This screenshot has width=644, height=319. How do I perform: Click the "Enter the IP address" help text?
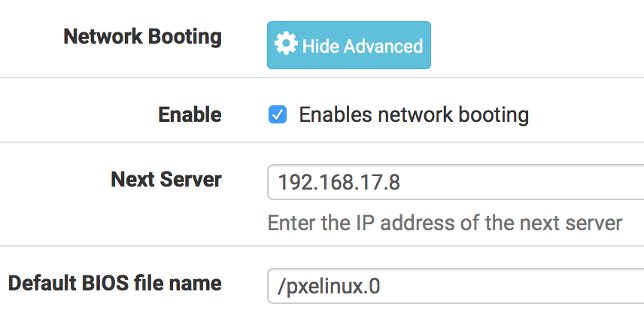point(445,223)
